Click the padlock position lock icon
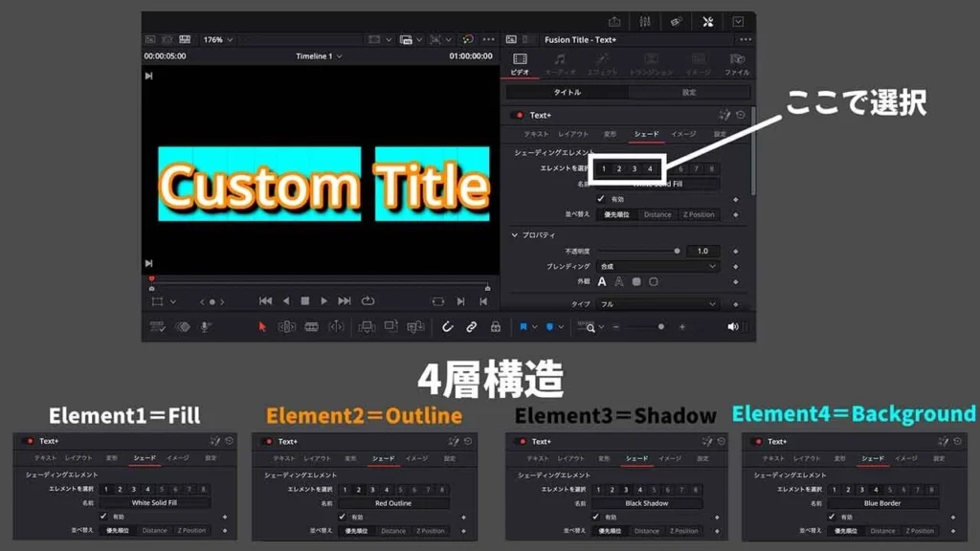The height and width of the screenshot is (551, 980). pyautogui.click(x=495, y=326)
